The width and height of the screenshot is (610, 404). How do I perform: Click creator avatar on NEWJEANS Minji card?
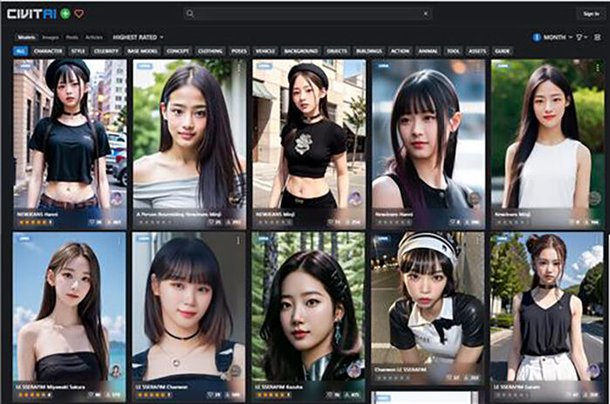[x=355, y=199]
